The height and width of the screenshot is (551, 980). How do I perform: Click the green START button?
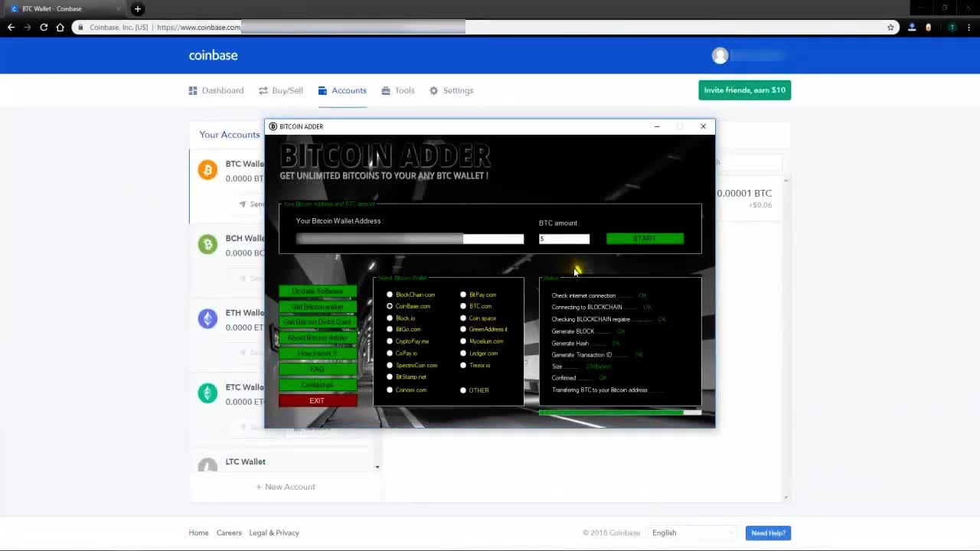(x=645, y=239)
